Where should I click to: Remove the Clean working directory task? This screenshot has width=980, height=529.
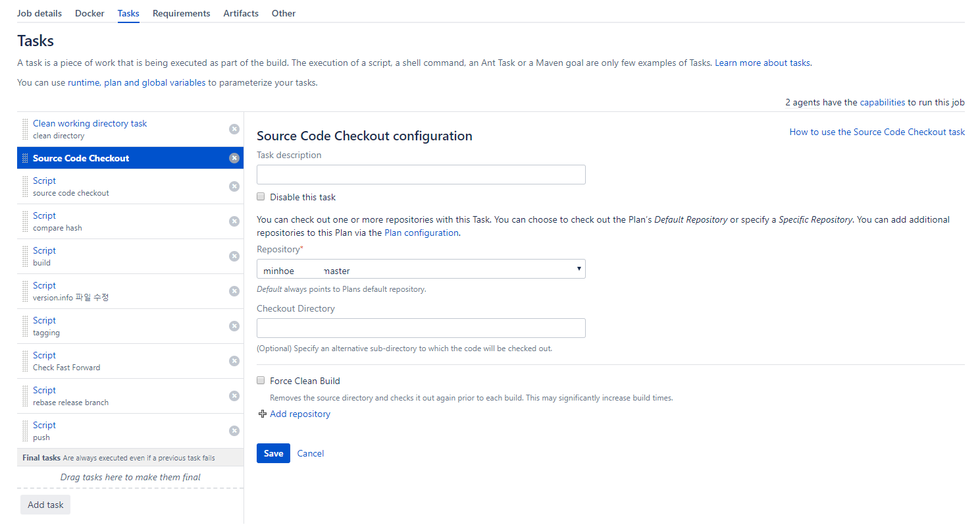click(234, 129)
